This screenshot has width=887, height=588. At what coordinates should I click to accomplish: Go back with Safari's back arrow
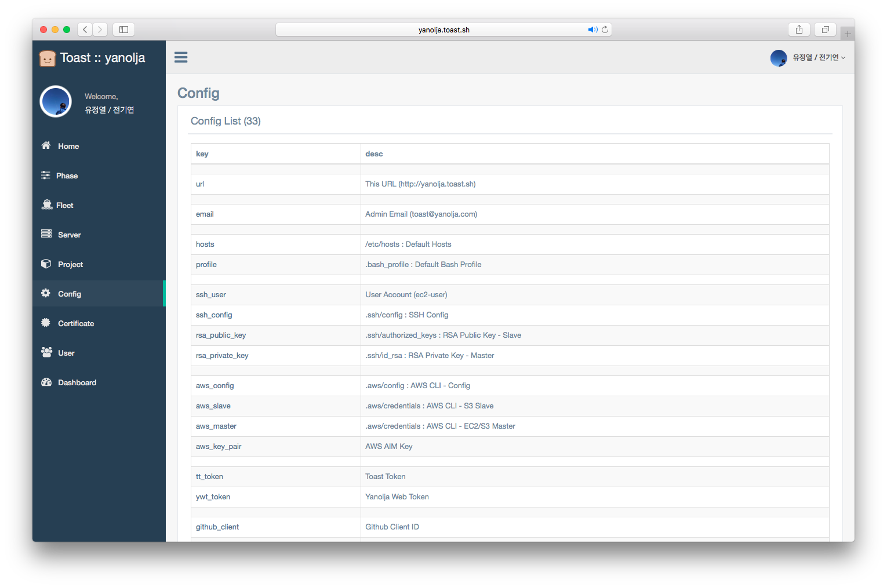coord(85,30)
